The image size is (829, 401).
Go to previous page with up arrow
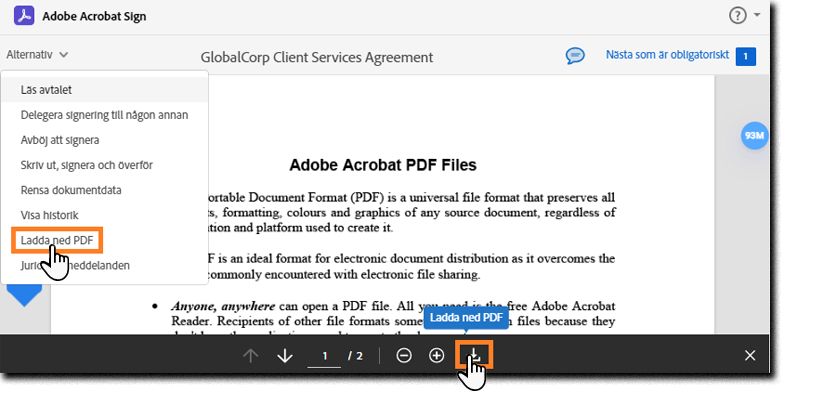(x=250, y=356)
